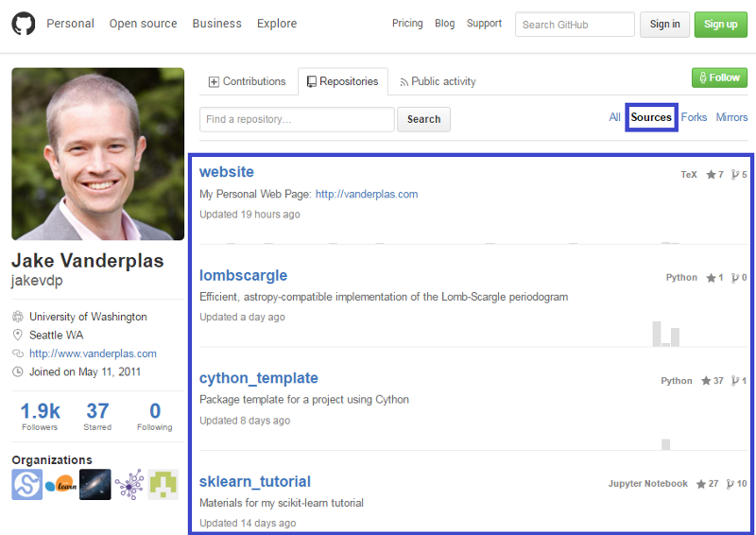View sklearn_tutorial forks count 10

point(736,483)
